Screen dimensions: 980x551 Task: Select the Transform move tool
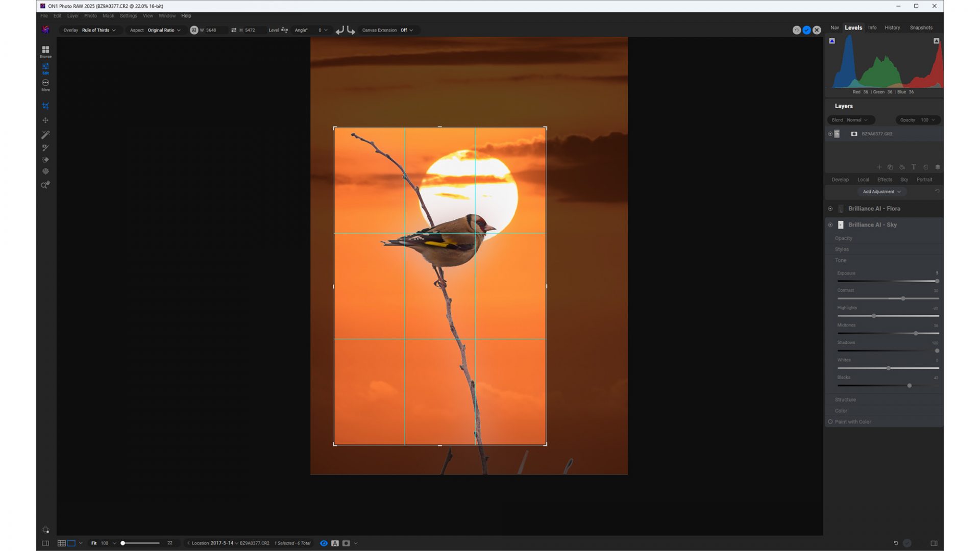(45, 120)
